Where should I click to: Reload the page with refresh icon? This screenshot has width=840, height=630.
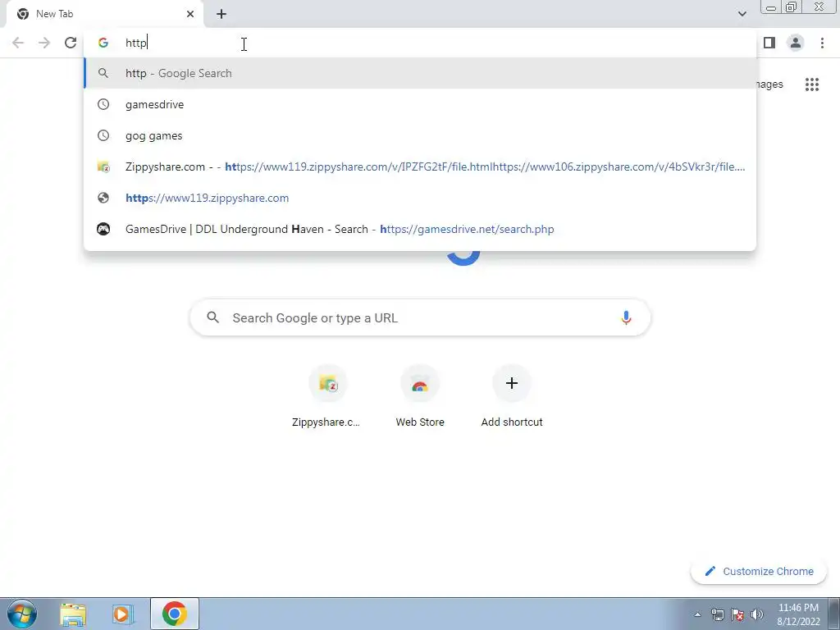click(x=71, y=43)
